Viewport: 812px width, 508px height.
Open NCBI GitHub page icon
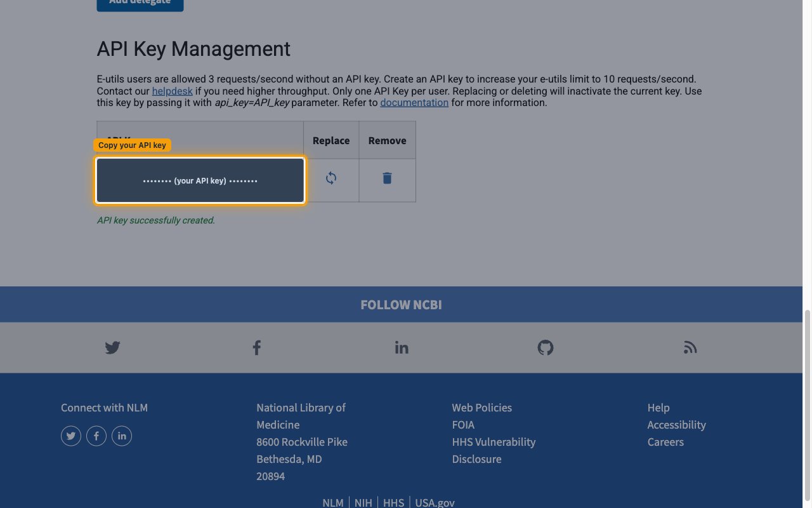546,347
